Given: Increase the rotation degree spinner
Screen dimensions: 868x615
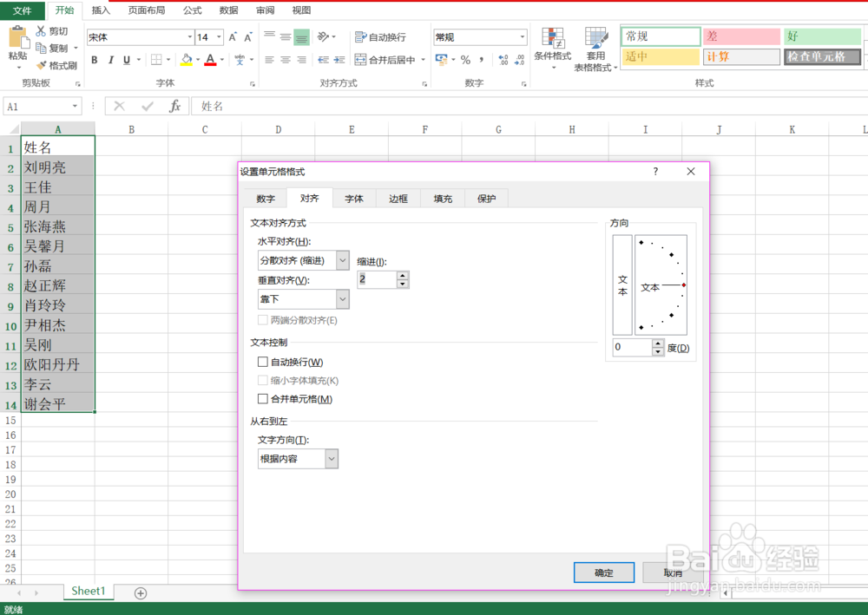Looking at the screenshot, I should [658, 344].
